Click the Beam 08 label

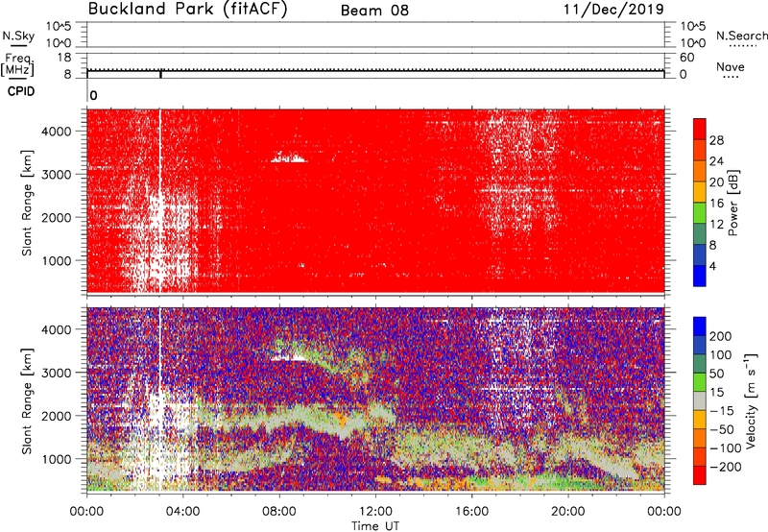click(x=374, y=11)
